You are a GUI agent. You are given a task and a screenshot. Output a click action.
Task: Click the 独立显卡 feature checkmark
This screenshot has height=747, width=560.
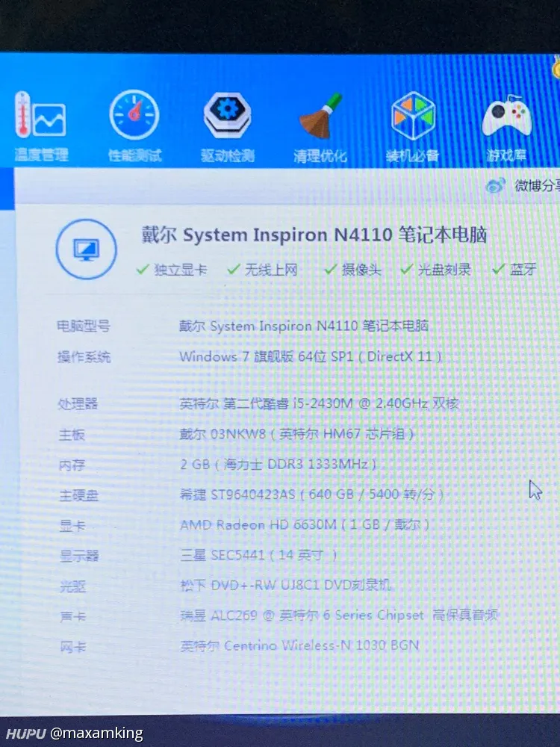[x=142, y=270]
